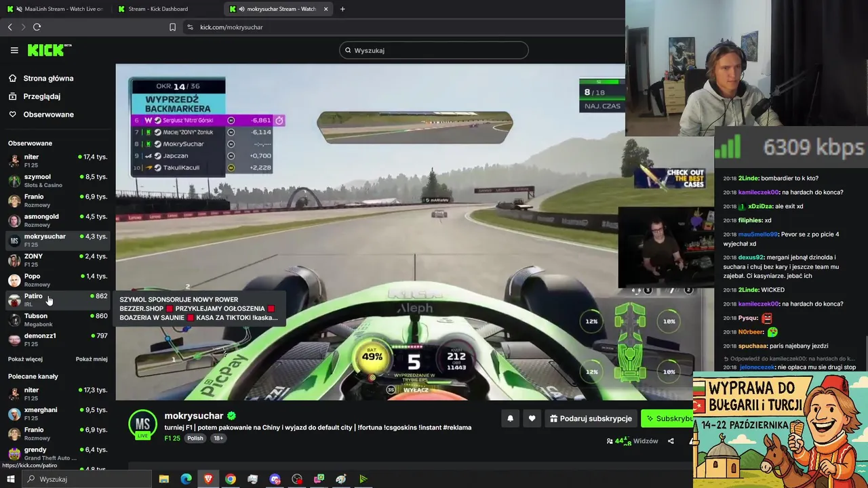Reload the page with the refresh icon
Viewport: 868px width, 488px height.
pos(37,27)
